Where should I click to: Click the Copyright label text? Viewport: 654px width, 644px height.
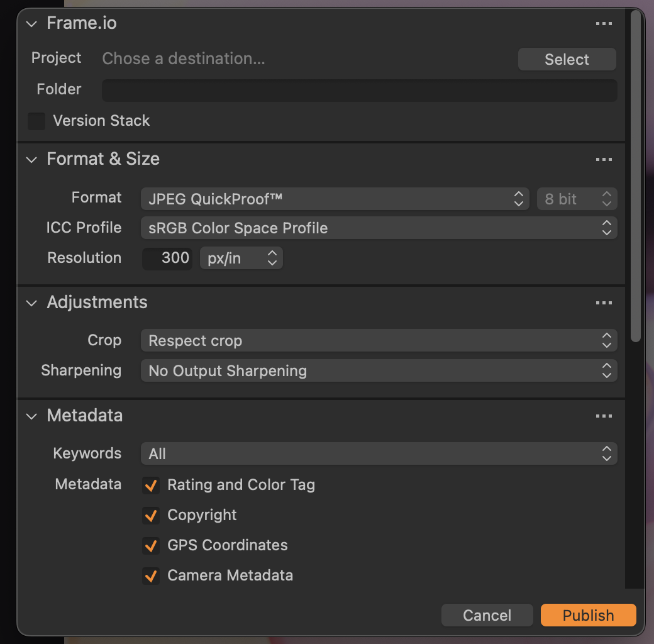[x=202, y=516]
